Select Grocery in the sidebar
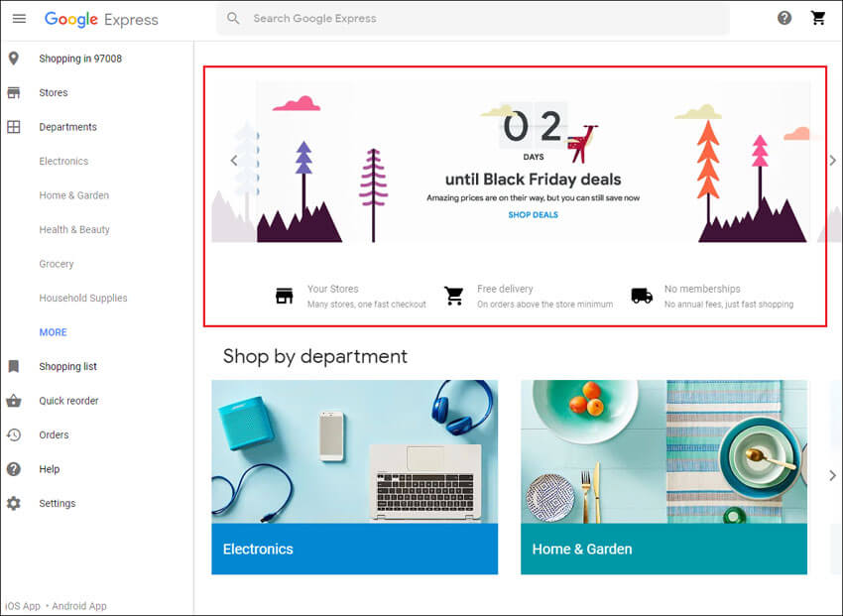Screen dimensions: 843x616 (x=57, y=264)
